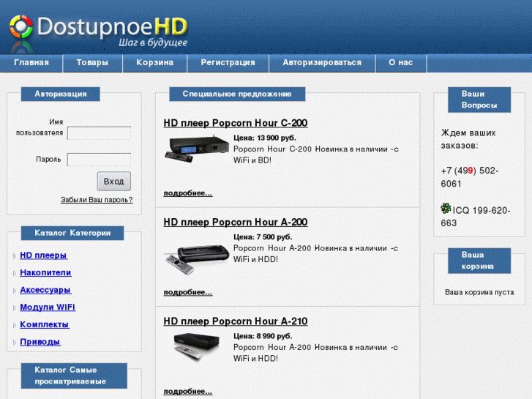Click the Вход login button
The width and height of the screenshot is (532, 399).
point(114,182)
